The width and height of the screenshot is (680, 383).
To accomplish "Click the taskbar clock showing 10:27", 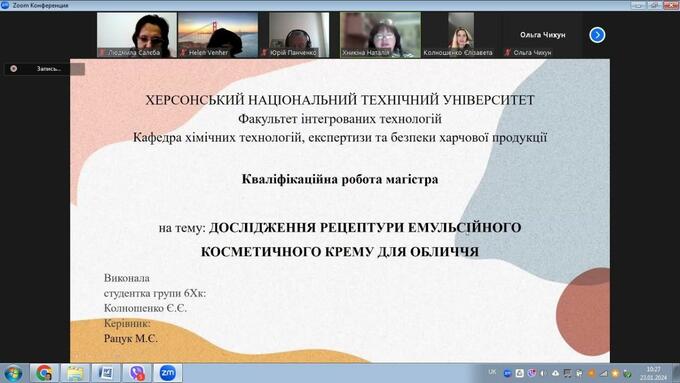I will (654, 373).
